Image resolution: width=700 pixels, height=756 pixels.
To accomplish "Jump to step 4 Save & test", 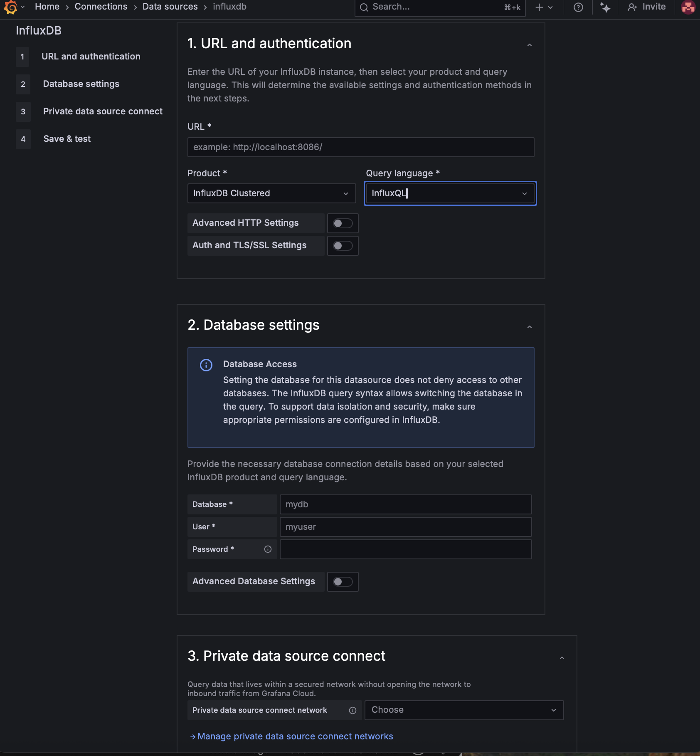I will pyautogui.click(x=67, y=139).
